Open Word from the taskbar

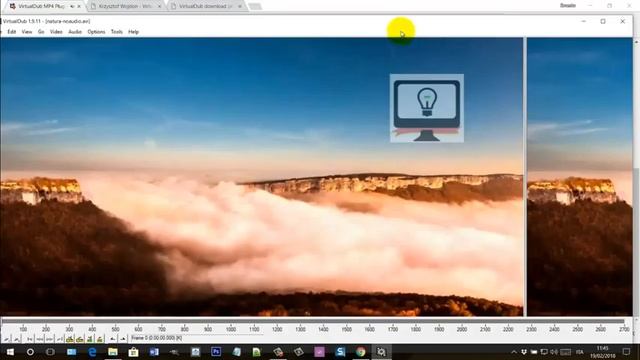tap(154, 352)
